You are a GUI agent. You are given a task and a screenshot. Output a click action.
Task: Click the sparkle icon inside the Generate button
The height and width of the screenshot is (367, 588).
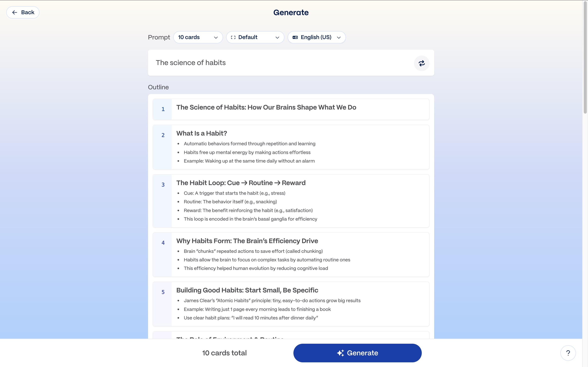pyautogui.click(x=341, y=353)
